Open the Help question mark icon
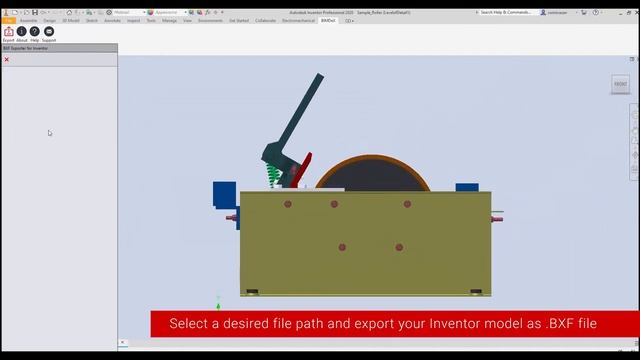Screen dimensions: 640x360 (x=35, y=34)
